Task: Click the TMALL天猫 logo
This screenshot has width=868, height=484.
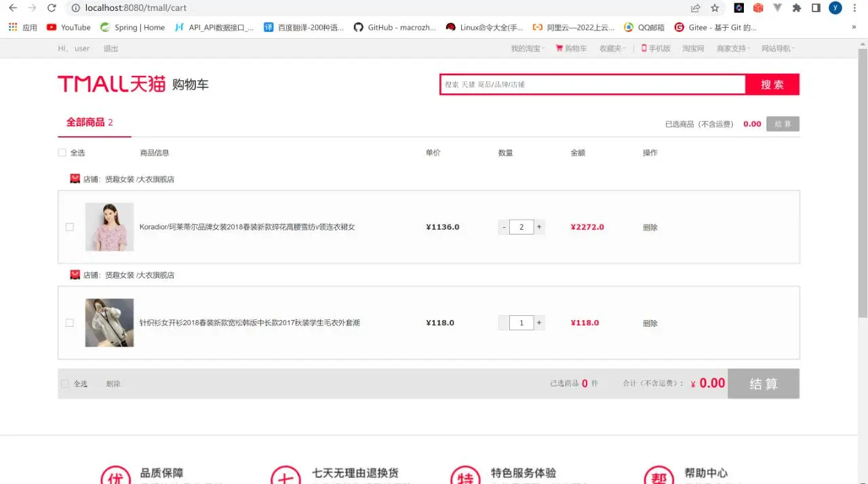Action: coord(111,83)
